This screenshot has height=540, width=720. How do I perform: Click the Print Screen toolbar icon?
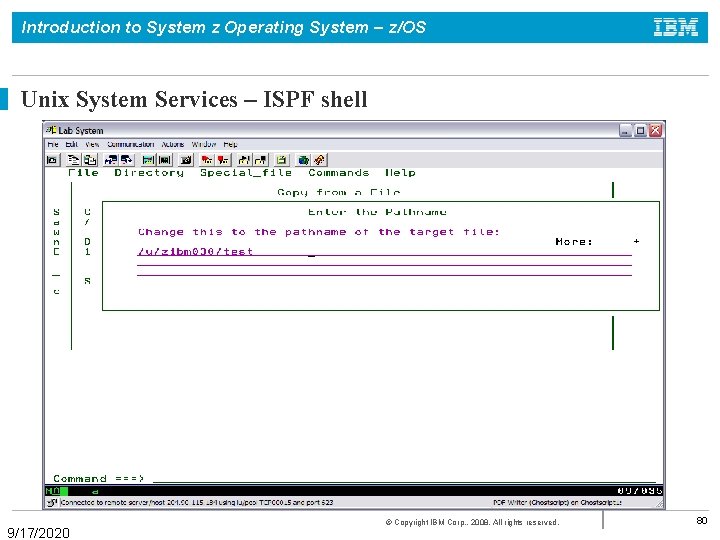53,160
